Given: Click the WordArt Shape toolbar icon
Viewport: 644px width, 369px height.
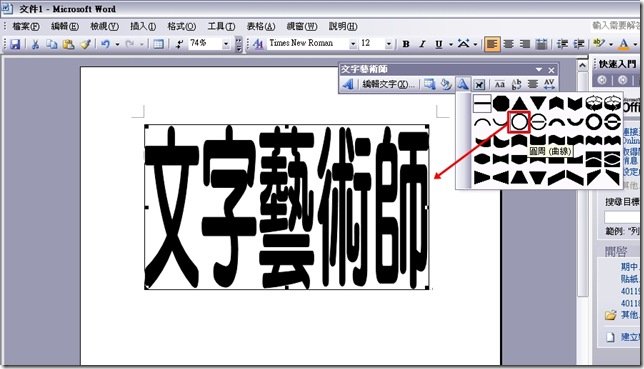Looking at the screenshot, I should 463,84.
